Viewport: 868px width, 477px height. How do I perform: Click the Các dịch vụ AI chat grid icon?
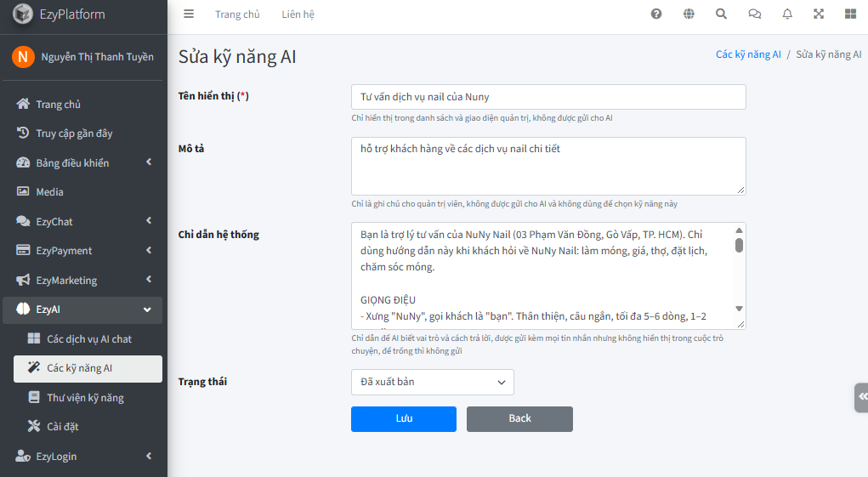click(x=34, y=338)
